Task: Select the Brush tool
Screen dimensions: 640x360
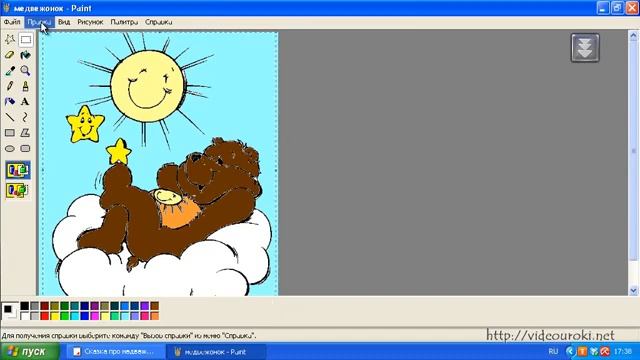Action: (25, 86)
